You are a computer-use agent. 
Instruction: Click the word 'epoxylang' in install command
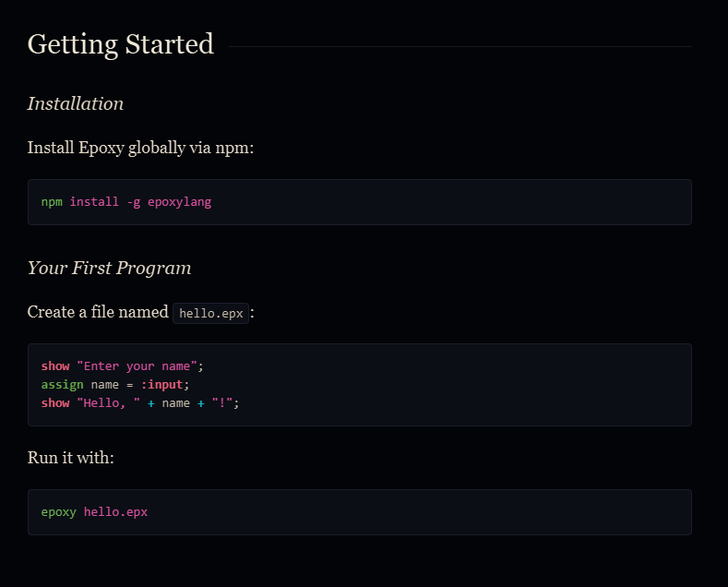(x=179, y=202)
